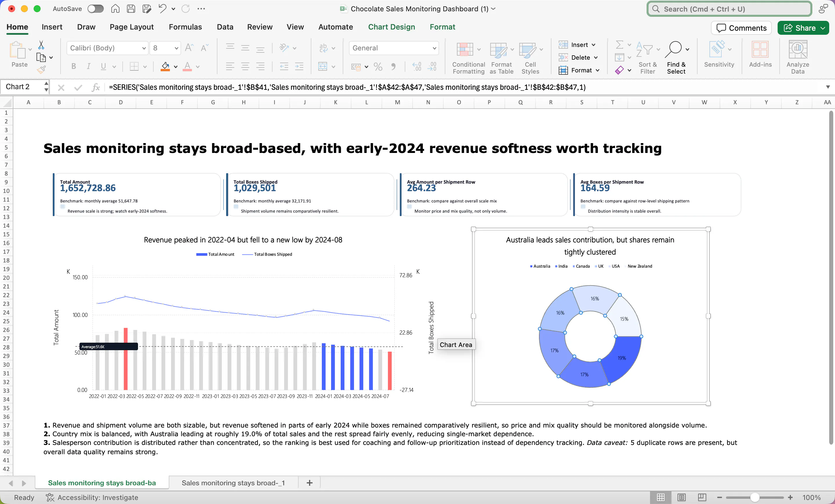Toggle Underline formatting
The height and width of the screenshot is (504, 835).
click(103, 66)
